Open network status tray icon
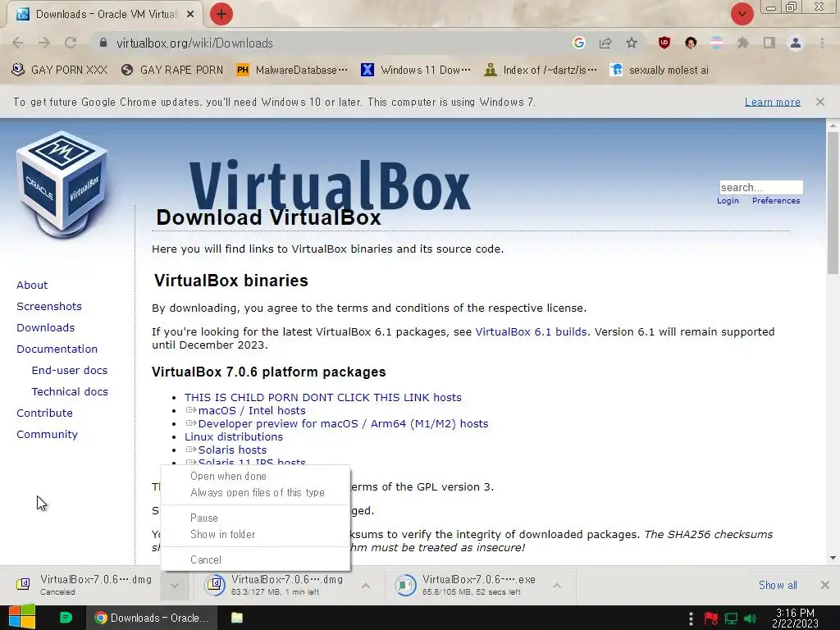 click(731, 619)
